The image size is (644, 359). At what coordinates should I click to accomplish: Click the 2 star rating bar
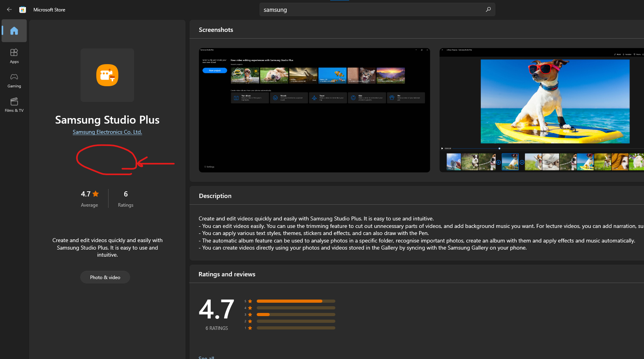(x=296, y=321)
